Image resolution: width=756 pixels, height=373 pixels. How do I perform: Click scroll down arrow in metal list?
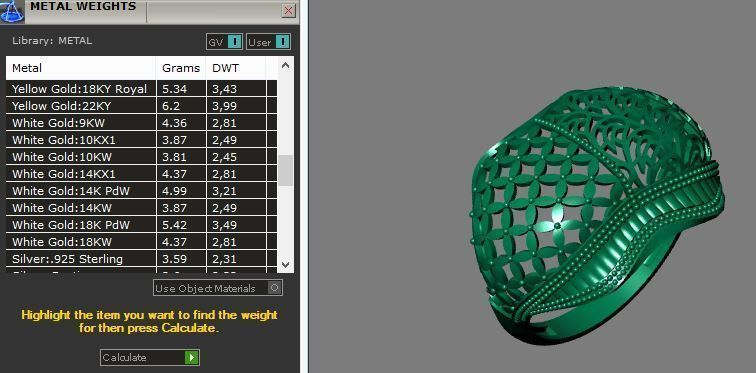(x=285, y=265)
